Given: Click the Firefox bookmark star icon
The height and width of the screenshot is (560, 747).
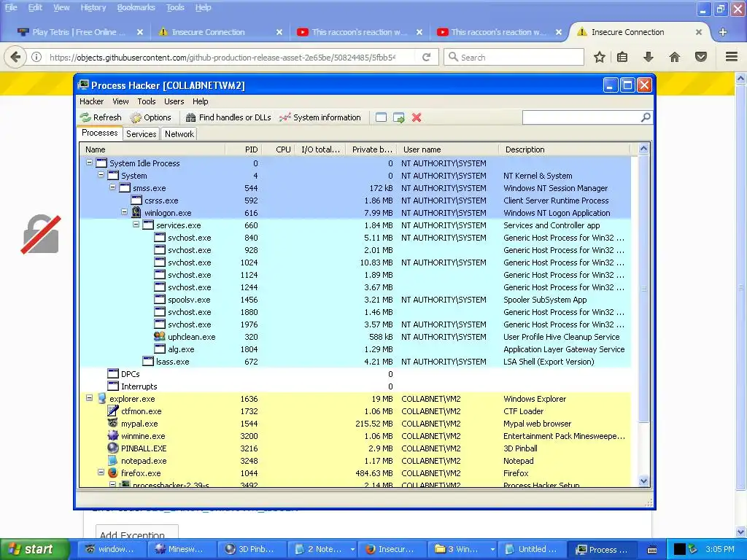Looking at the screenshot, I should [x=600, y=57].
